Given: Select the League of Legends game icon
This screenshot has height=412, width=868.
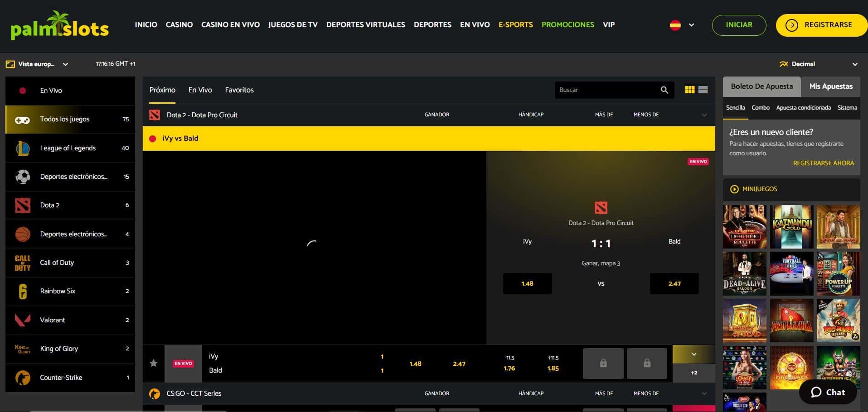Looking at the screenshot, I should [23, 148].
